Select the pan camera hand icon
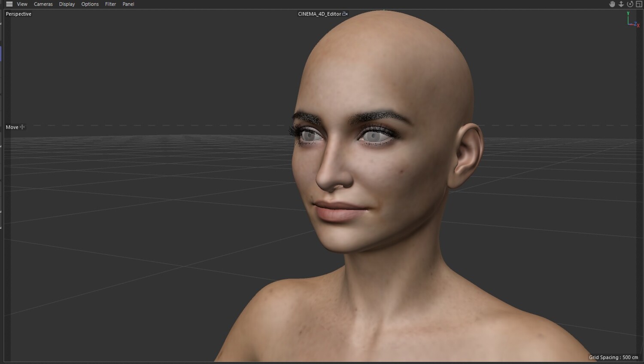Image resolution: width=644 pixels, height=364 pixels. point(612,4)
